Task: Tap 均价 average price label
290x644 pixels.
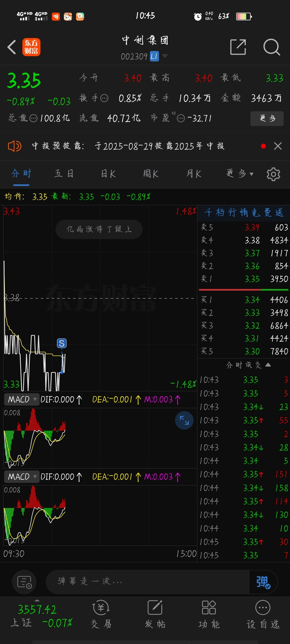Action: pos(15,197)
